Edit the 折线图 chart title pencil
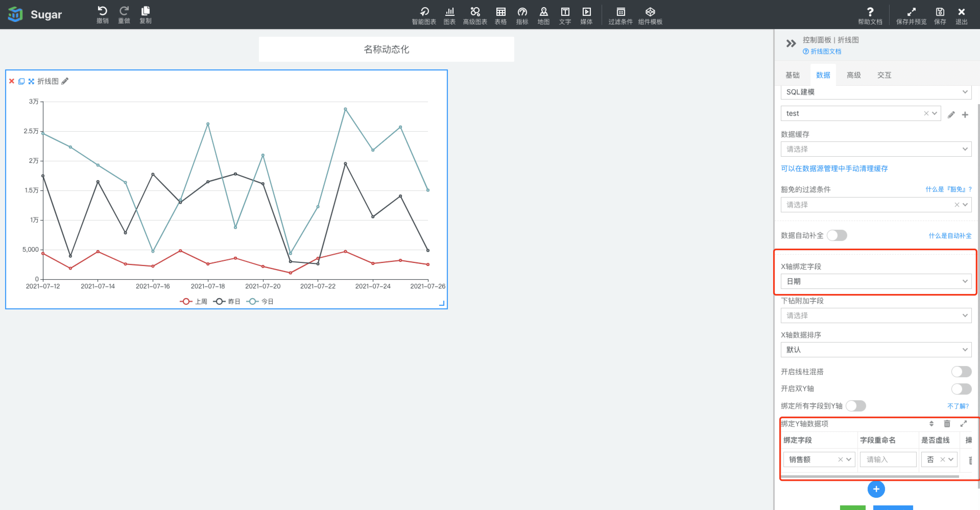Screen dimensions: 980x510 (65, 81)
